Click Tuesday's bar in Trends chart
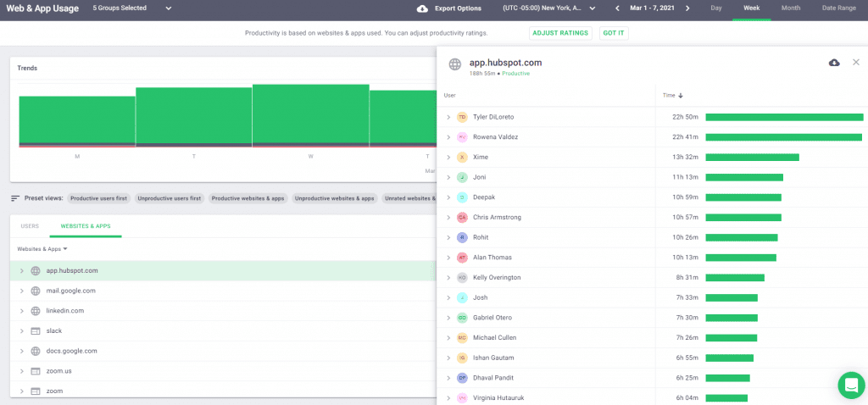 pos(194,117)
